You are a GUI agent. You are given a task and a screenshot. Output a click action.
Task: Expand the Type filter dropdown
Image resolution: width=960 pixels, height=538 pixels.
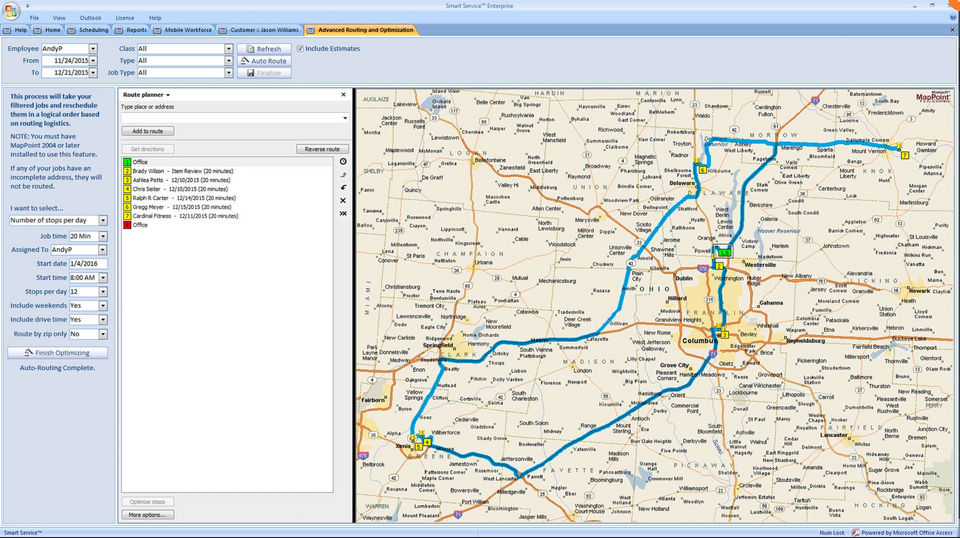click(x=228, y=61)
